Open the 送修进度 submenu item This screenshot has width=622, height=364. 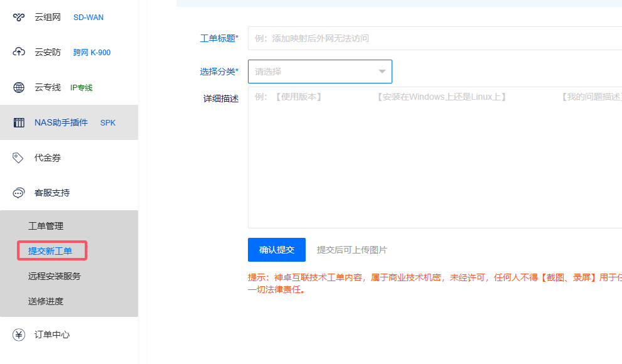[x=46, y=301]
